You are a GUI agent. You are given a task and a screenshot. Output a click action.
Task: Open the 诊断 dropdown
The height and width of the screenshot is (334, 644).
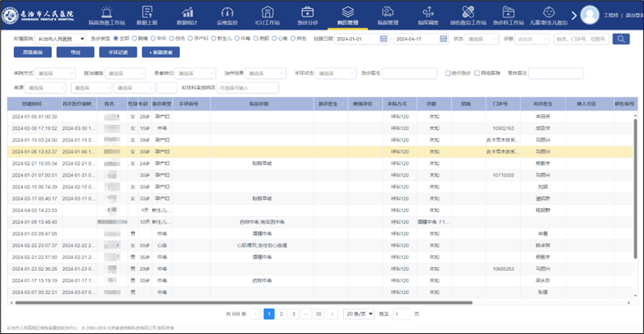(532, 39)
